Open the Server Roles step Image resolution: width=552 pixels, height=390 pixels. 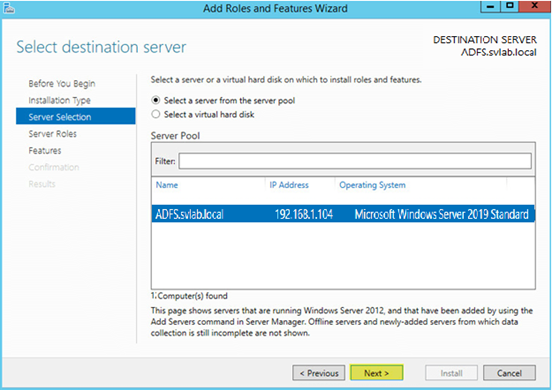click(x=52, y=134)
